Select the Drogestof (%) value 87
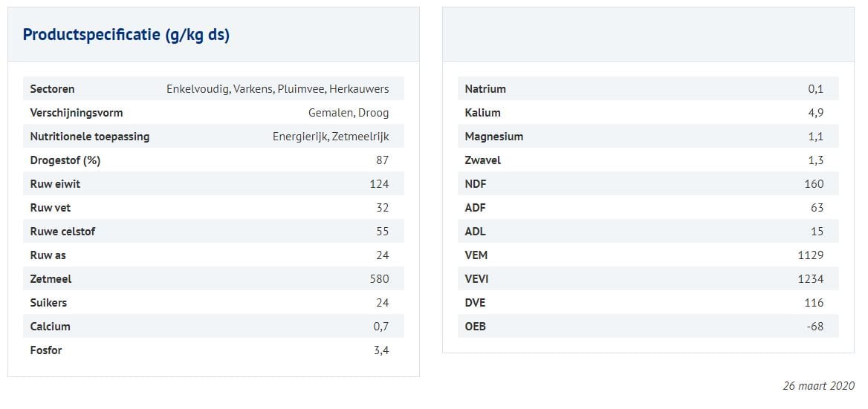 (x=382, y=160)
